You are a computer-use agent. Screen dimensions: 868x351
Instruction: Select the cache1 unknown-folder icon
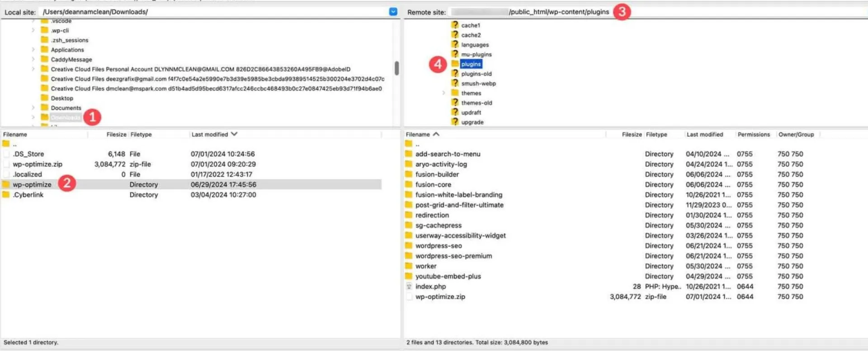click(455, 25)
